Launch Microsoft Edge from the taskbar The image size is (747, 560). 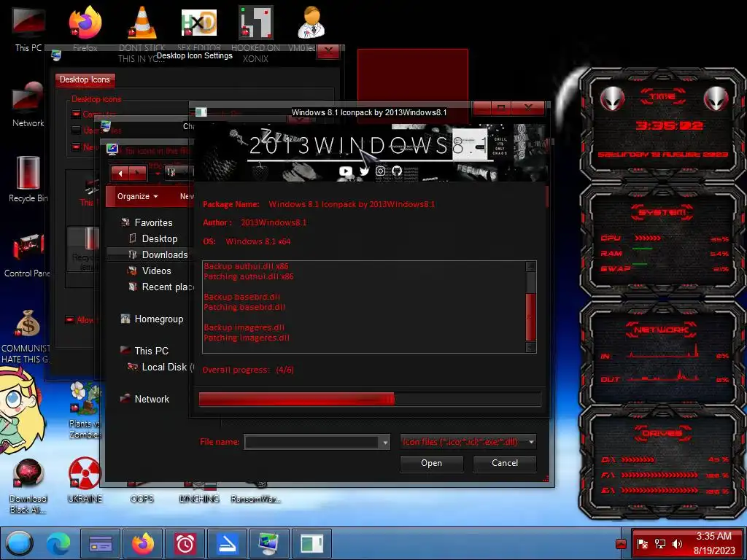(x=58, y=543)
